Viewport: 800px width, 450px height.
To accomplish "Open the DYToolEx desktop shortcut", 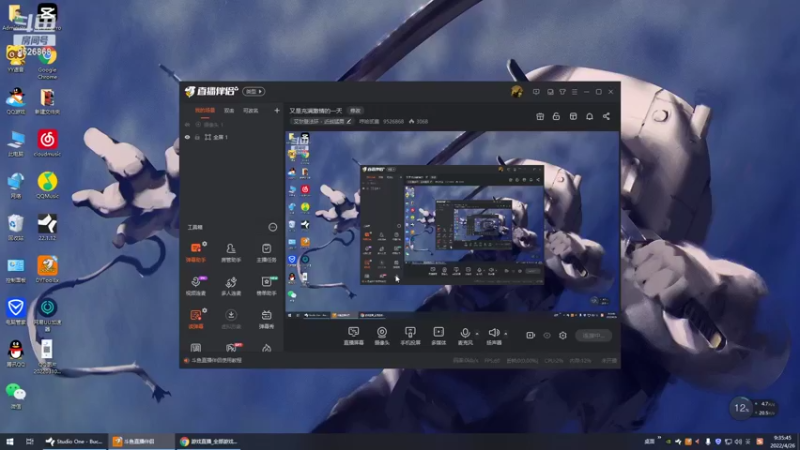I will [x=47, y=269].
